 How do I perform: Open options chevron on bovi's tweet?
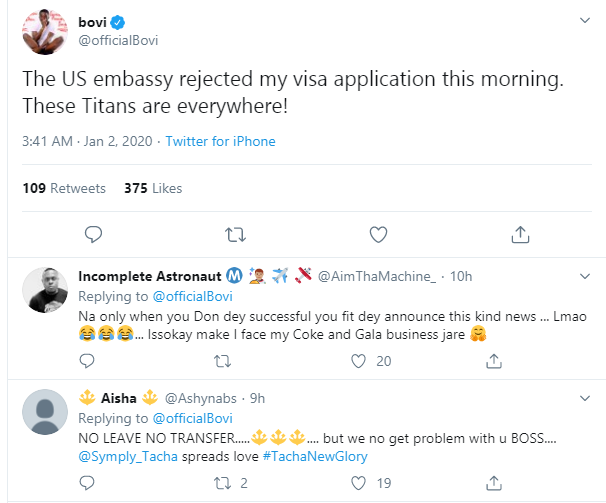pos(585,20)
